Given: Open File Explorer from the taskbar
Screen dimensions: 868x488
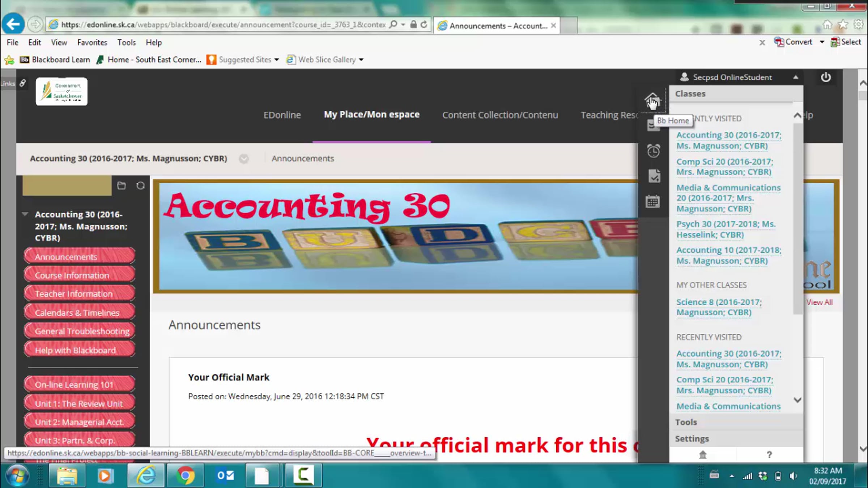Looking at the screenshot, I should point(67,475).
